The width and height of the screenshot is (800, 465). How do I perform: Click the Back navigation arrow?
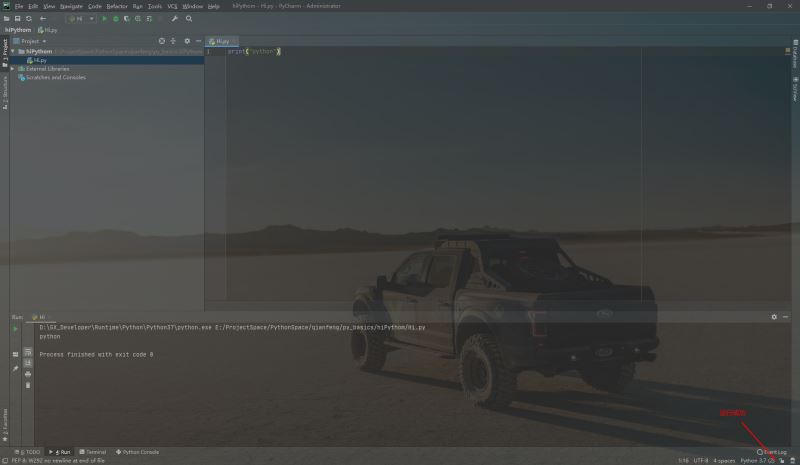[x=43, y=19]
